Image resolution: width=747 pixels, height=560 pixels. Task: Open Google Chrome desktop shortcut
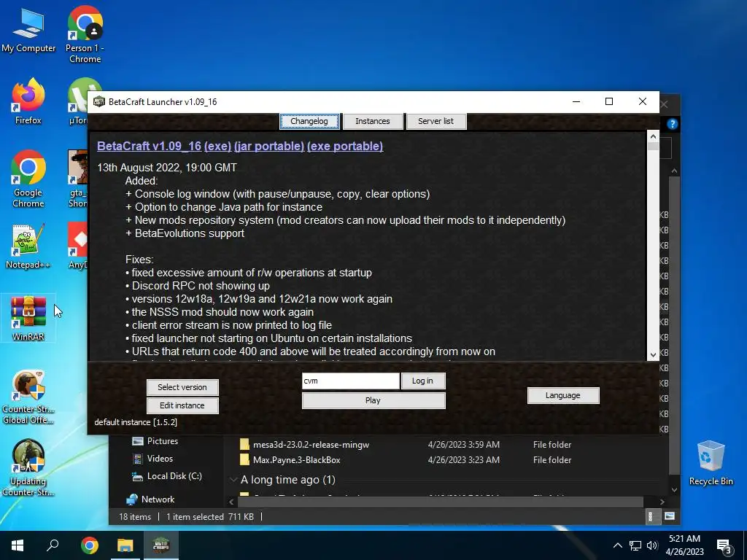click(28, 179)
